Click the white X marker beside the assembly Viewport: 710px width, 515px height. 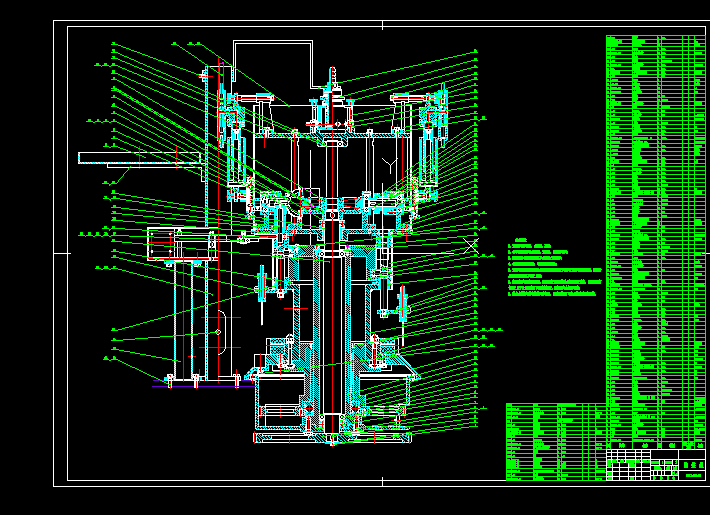pyautogui.click(x=471, y=246)
